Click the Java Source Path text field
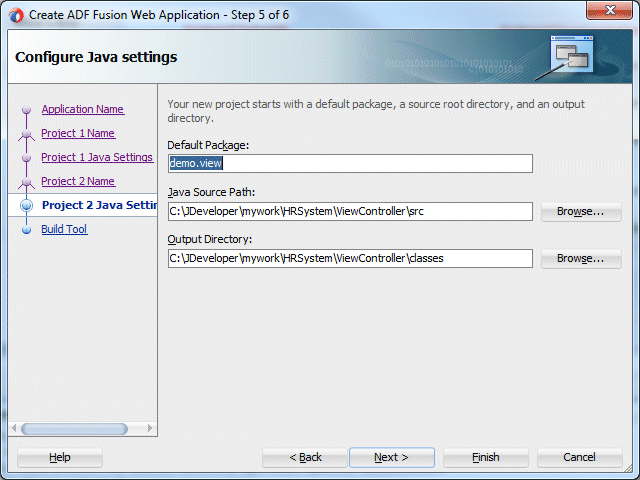640x480 pixels. [x=350, y=211]
